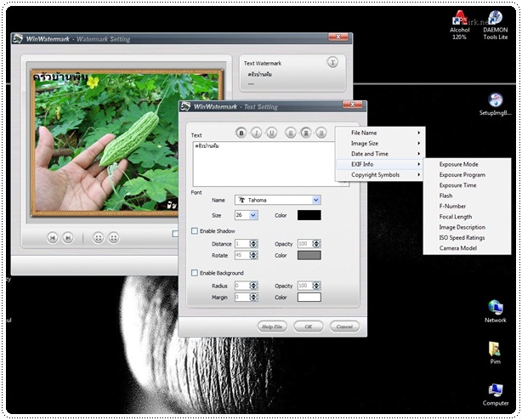
Task: Close the Text Setting window
Action: [352, 105]
